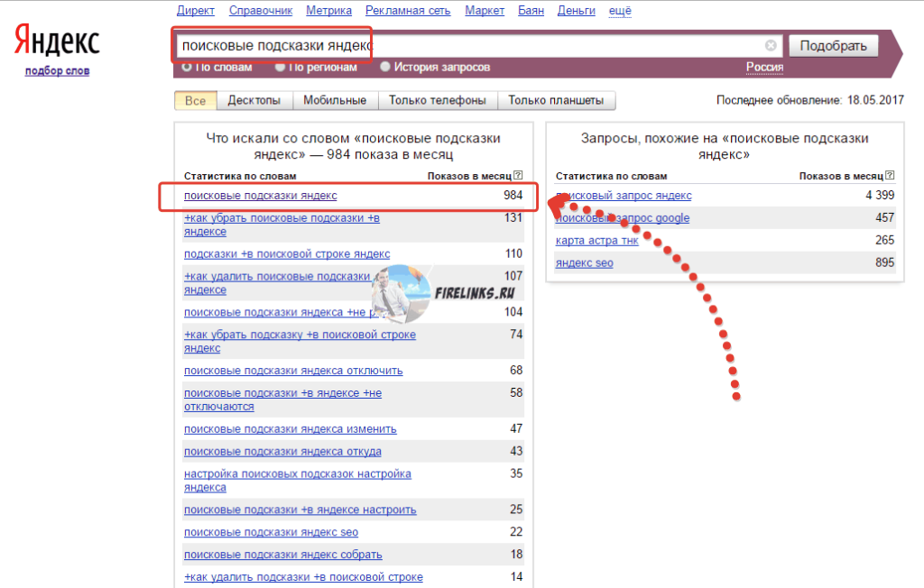Open help icon beside left Показов в месяц
The height and width of the screenshot is (588, 924).
pos(518,175)
